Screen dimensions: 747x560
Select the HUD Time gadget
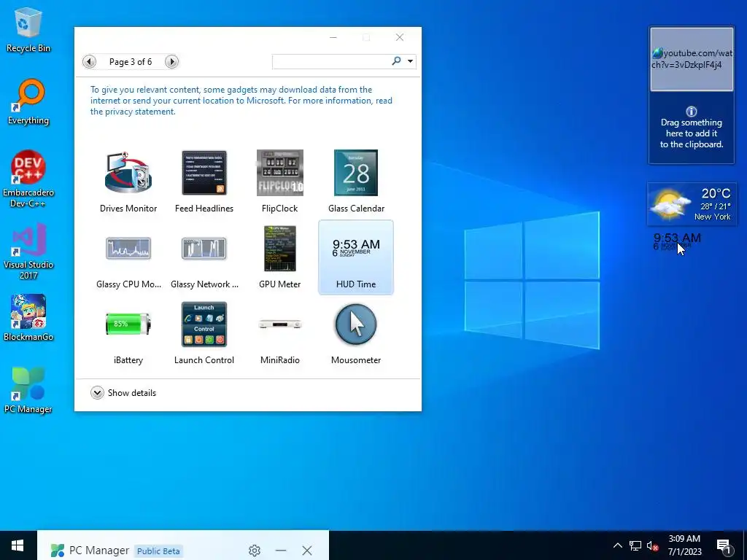[x=356, y=257]
